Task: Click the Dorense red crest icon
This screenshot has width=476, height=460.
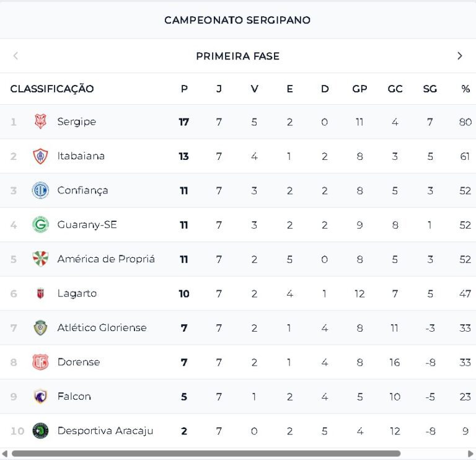Action: (x=40, y=362)
